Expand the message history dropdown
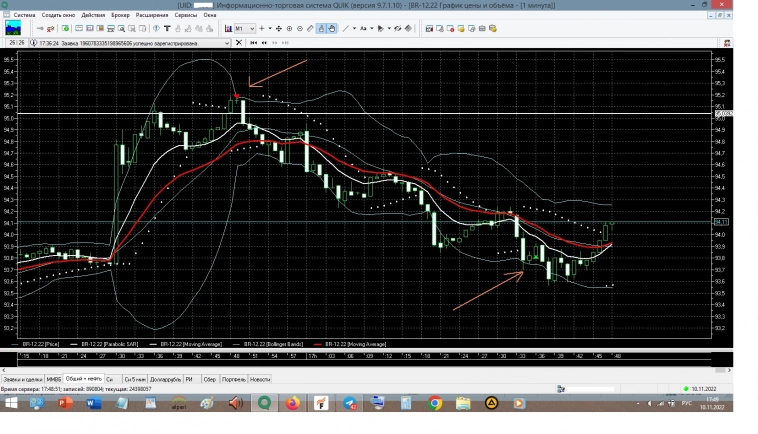 click(228, 43)
